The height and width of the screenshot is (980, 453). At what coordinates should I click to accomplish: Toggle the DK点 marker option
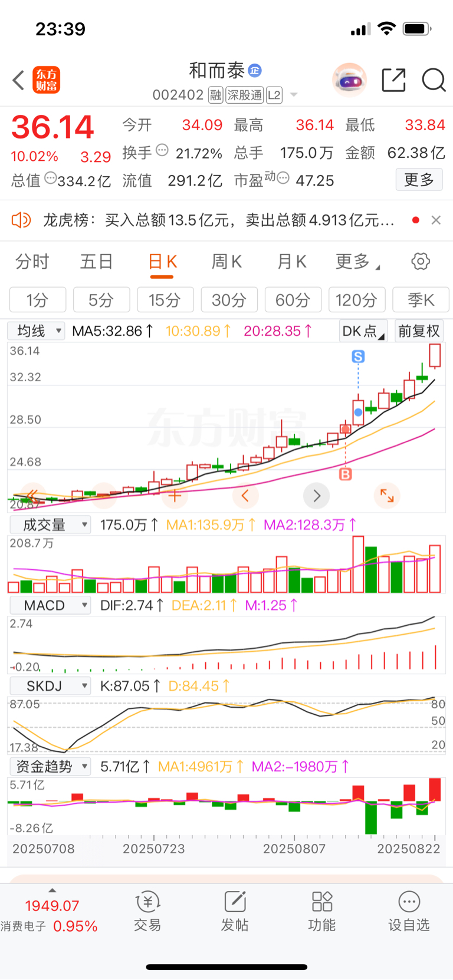[363, 331]
